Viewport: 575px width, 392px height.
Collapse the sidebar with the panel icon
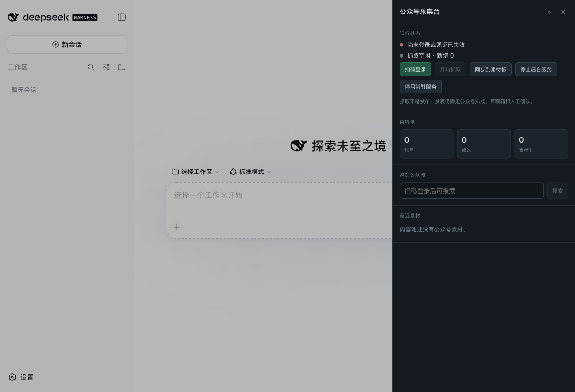click(122, 17)
